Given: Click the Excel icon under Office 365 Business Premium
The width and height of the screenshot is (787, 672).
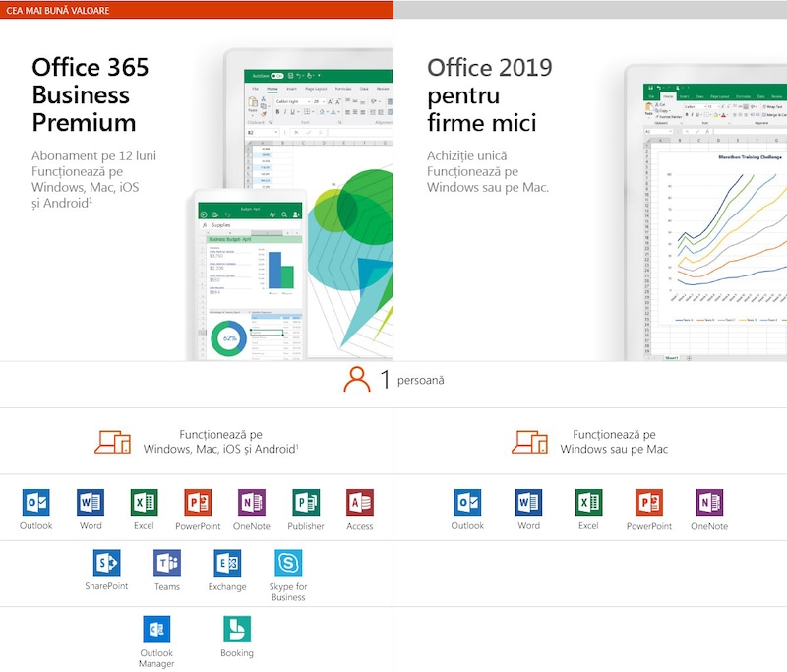Looking at the screenshot, I should pos(144,503).
